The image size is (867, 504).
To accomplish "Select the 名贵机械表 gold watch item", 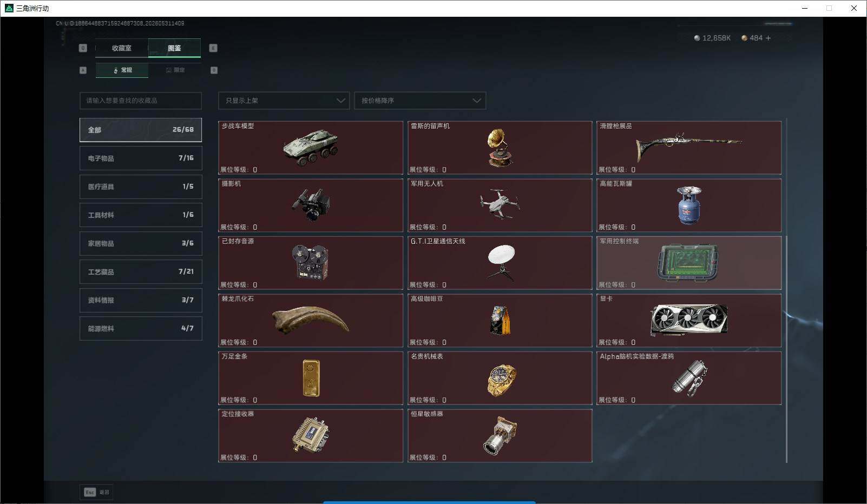I will (x=500, y=378).
